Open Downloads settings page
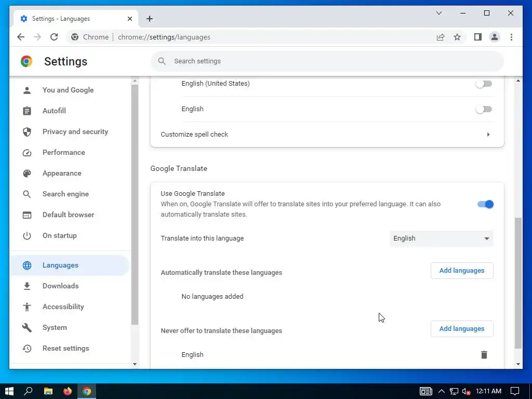The height and width of the screenshot is (399, 532). (x=60, y=286)
